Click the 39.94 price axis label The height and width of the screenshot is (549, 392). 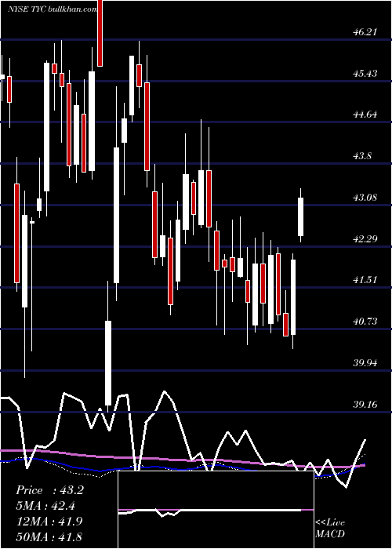365,362
